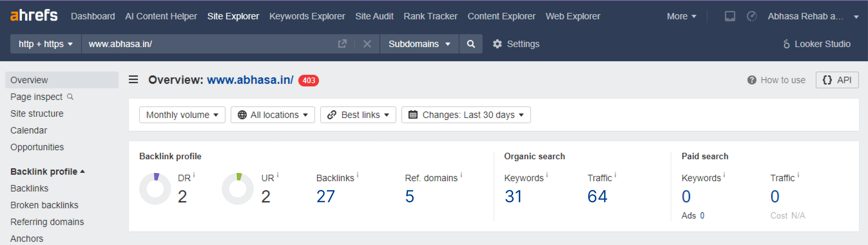Click the Ref. domains value 5
Screen dimensions: 868x245
[x=409, y=197]
